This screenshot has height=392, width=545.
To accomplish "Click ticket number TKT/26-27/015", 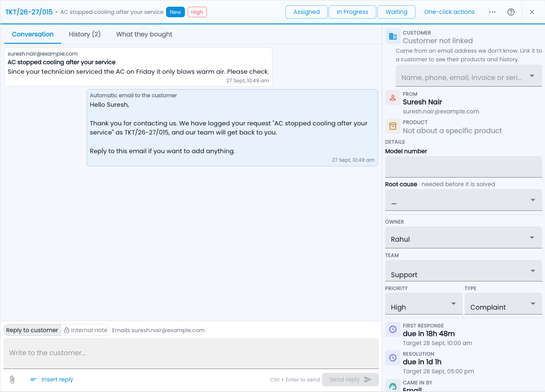I will [x=29, y=12].
